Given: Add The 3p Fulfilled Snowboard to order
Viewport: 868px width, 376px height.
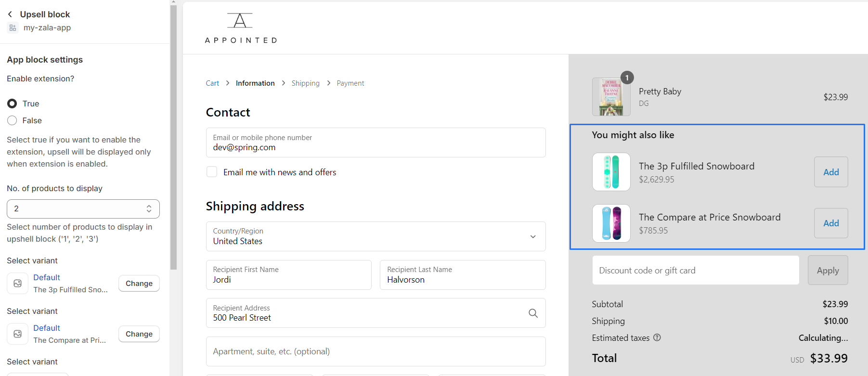Looking at the screenshot, I should [831, 172].
